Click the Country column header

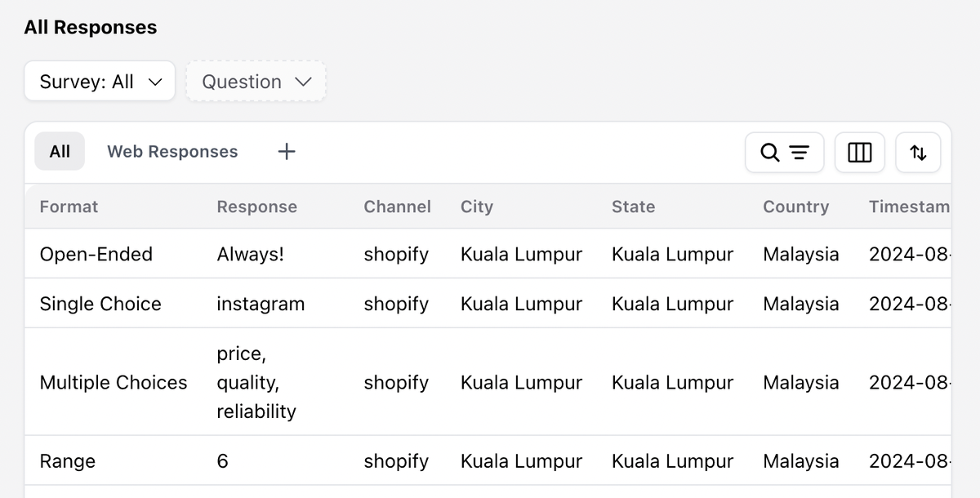click(795, 207)
